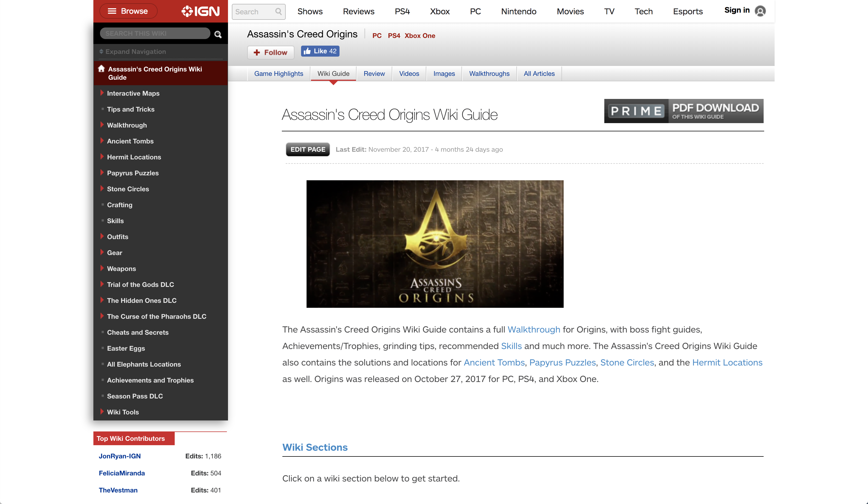Open the Reviews menu in top navigation
Viewport: 868px width, 504px height.
click(x=358, y=11)
